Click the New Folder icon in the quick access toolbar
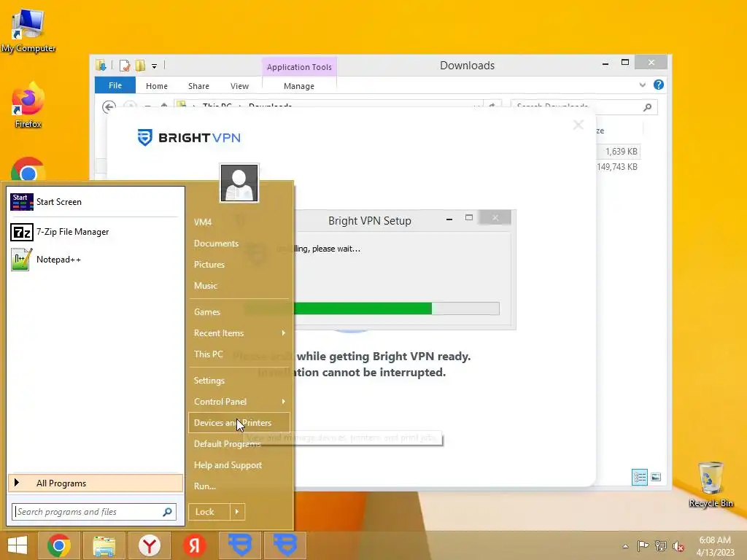The height and width of the screenshot is (560, 747). pos(140,65)
